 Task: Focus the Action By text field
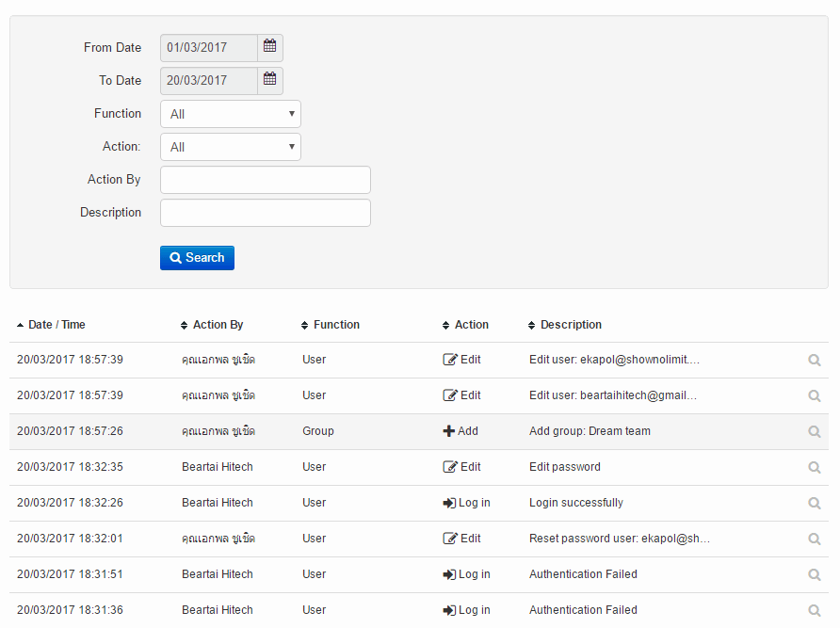coord(266,180)
